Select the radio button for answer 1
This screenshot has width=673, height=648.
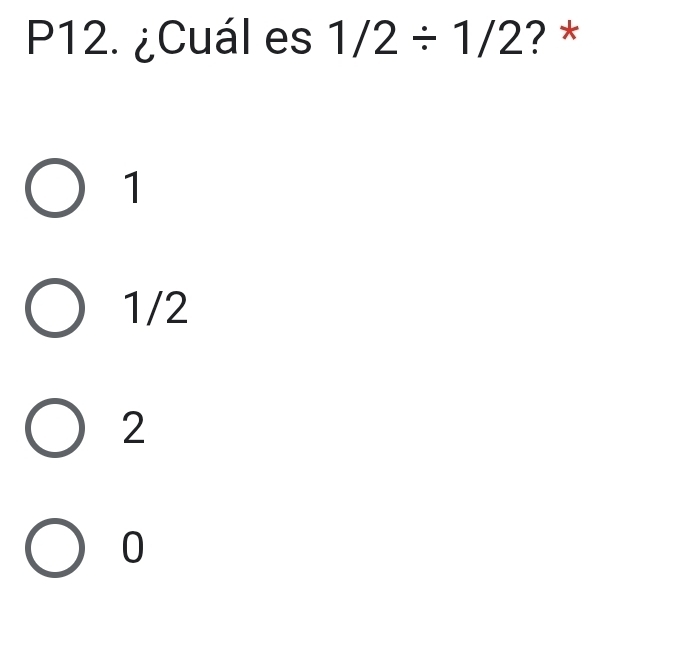pyautogui.click(x=54, y=187)
